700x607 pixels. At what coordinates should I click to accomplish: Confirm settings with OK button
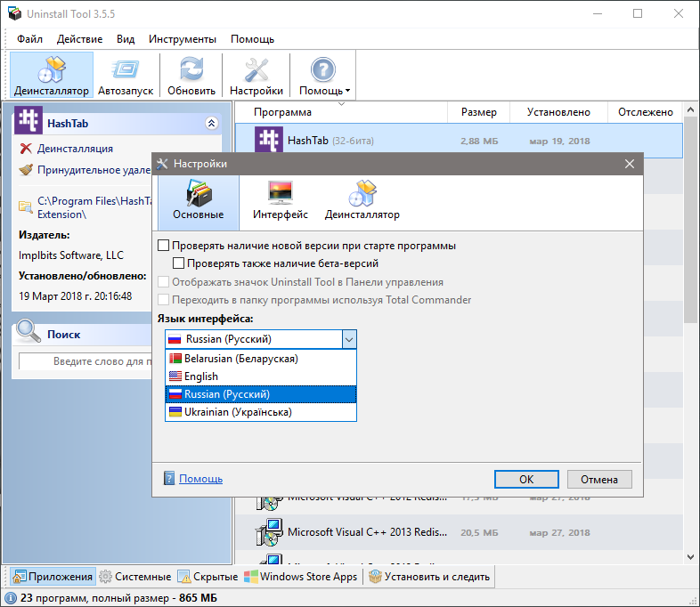526,480
